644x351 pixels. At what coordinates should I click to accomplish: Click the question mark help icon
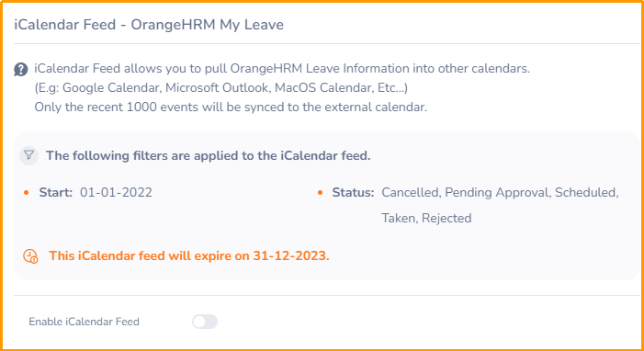click(x=20, y=70)
